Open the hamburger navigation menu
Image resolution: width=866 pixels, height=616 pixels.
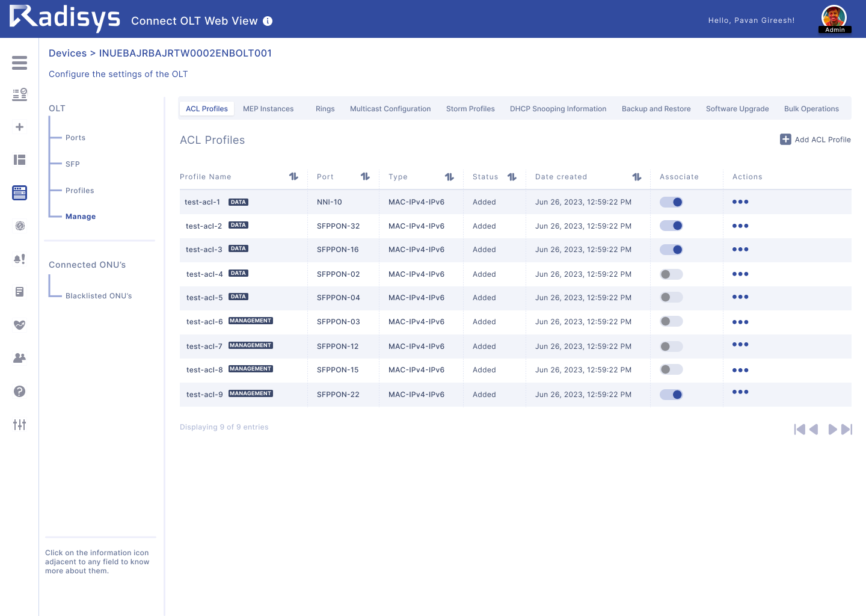pos(19,63)
